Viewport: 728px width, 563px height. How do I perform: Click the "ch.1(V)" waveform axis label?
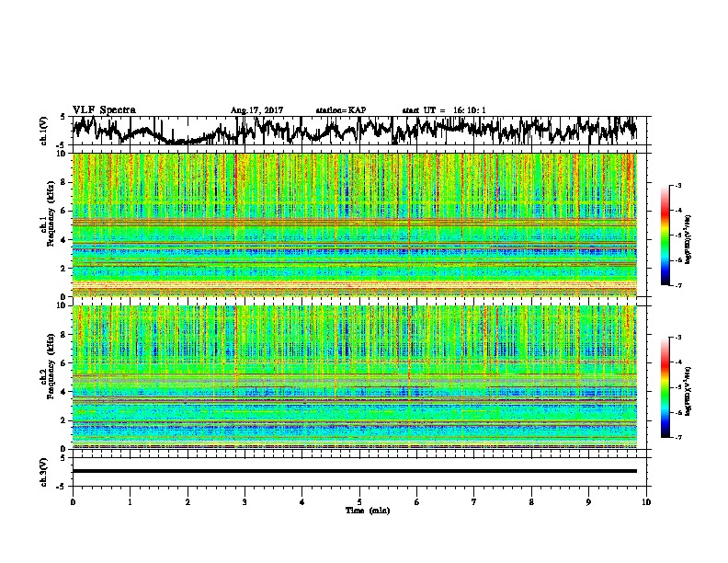tap(44, 131)
